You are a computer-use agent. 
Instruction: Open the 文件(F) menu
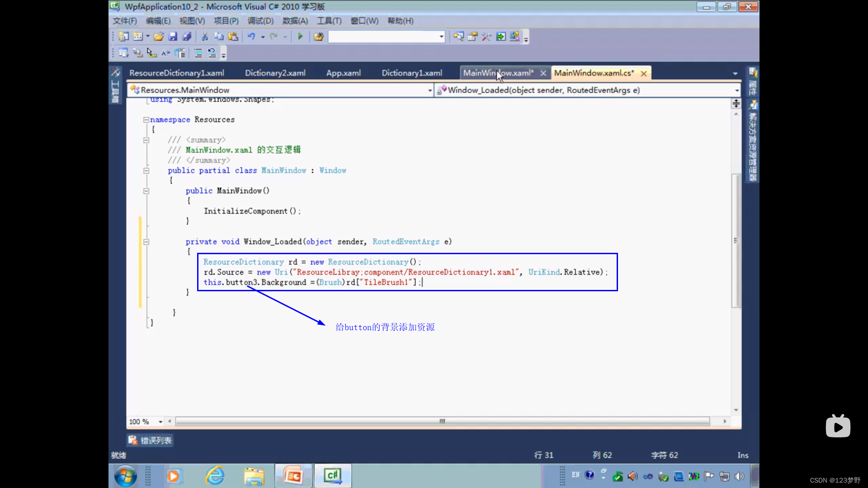[x=125, y=21]
